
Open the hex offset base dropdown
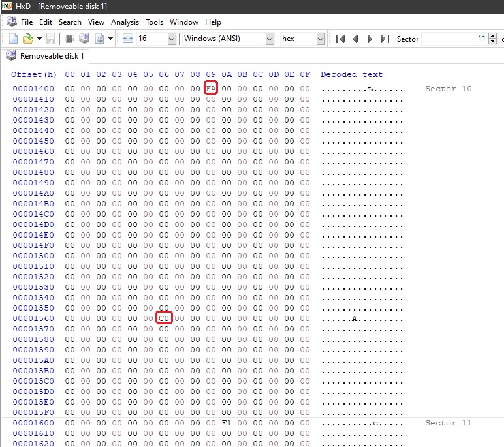321,39
